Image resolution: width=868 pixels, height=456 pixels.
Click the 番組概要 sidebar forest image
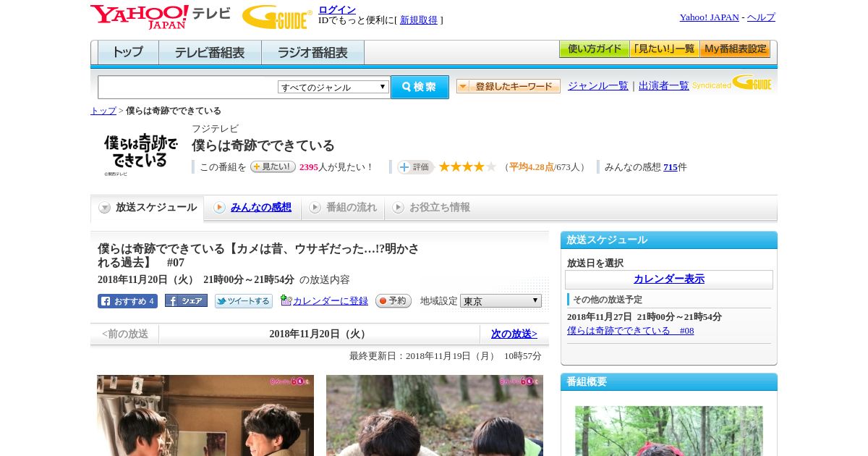669,431
